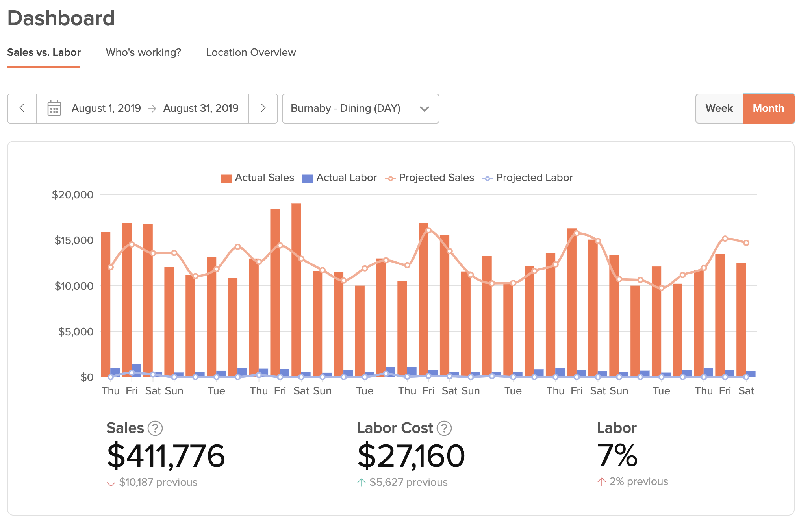Select the Month view button
The height and width of the screenshot is (529, 812).
pos(768,108)
